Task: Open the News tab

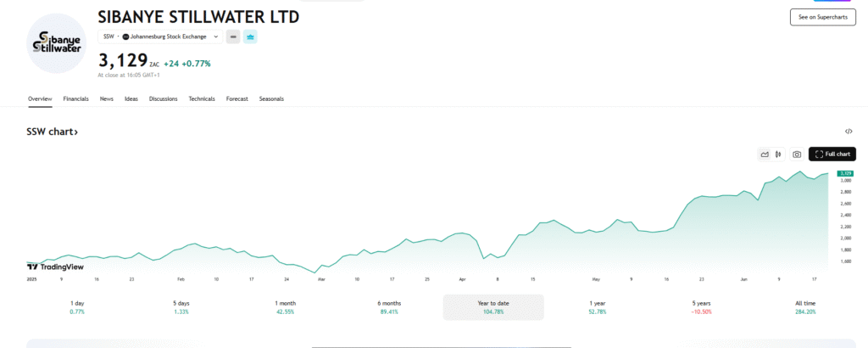Action: click(107, 98)
